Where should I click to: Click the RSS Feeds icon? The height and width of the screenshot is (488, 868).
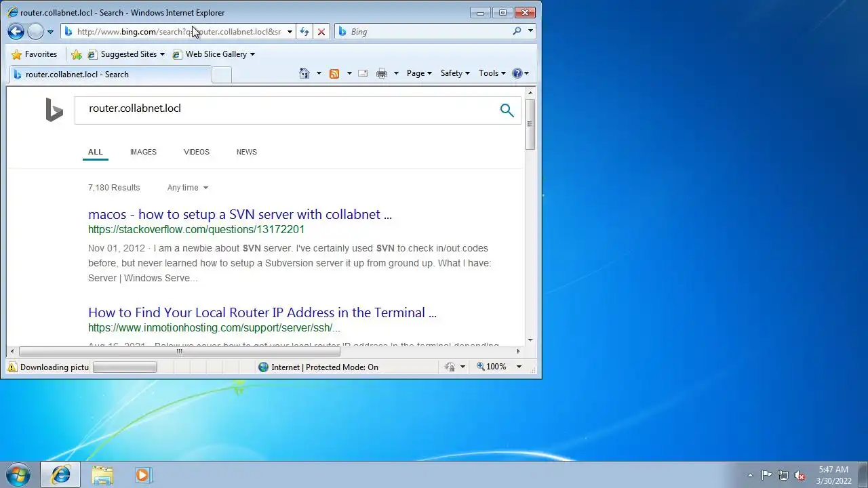click(334, 73)
